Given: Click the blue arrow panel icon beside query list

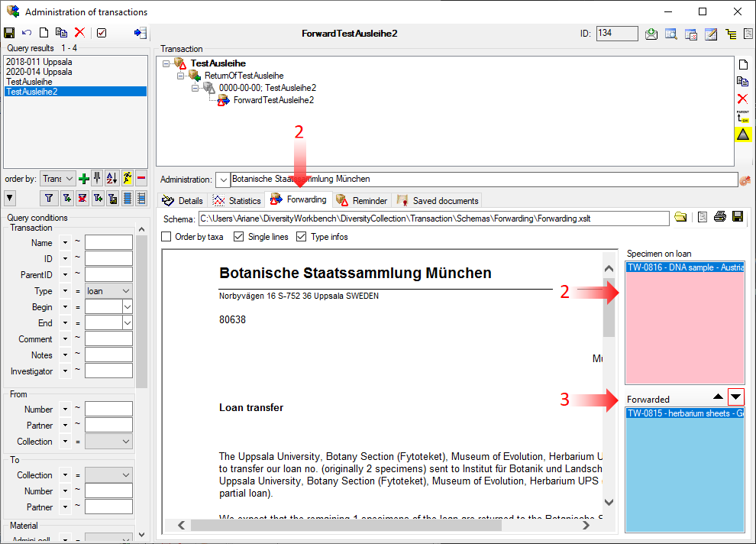Looking at the screenshot, I should (x=141, y=33).
